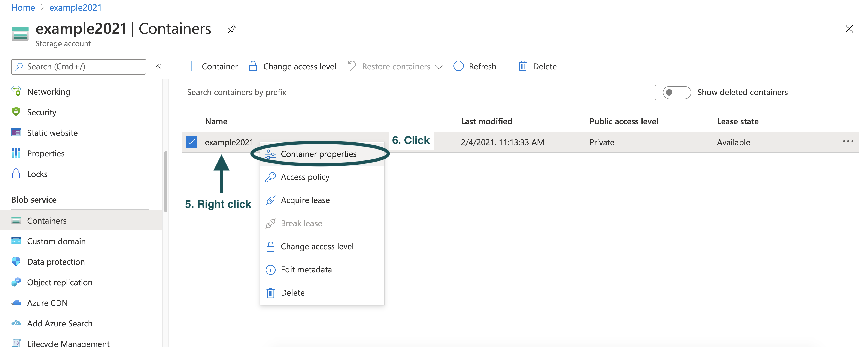Click toolbar Change access level label
This screenshot has height=347, width=868.
coord(300,67)
